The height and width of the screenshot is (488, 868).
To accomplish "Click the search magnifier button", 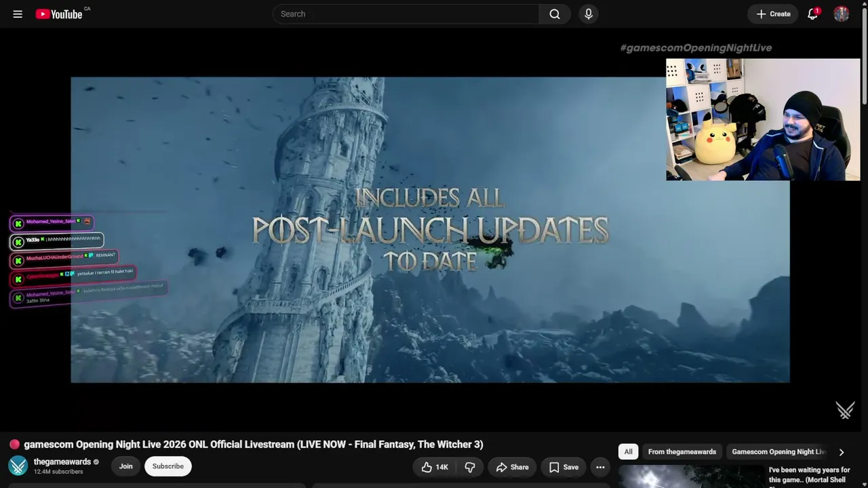I will (x=555, y=14).
